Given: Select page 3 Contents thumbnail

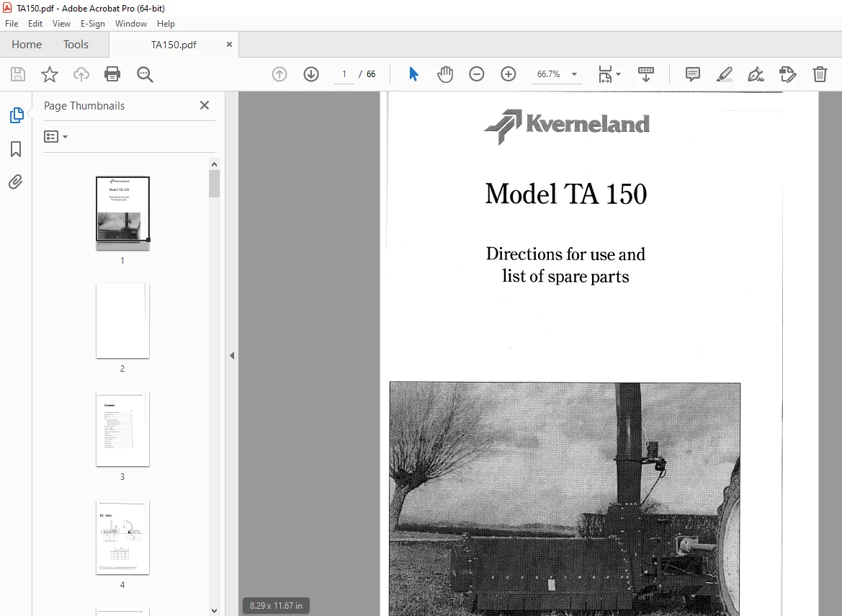Looking at the screenshot, I should (122, 429).
